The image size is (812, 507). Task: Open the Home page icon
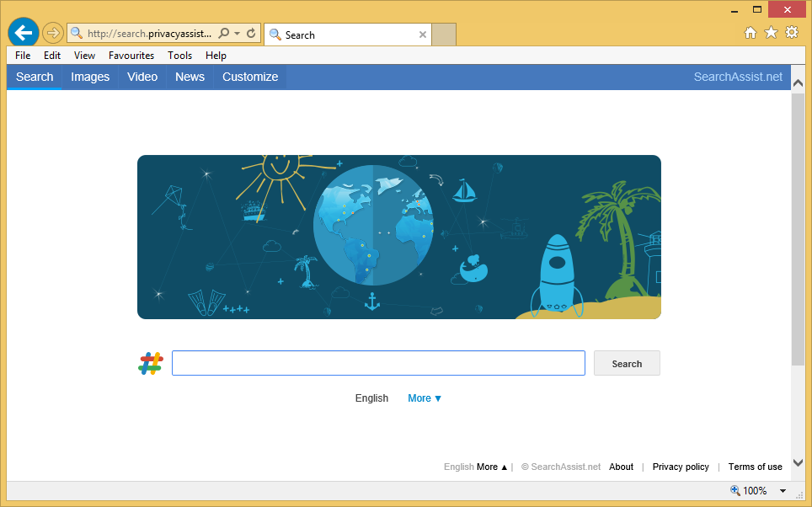click(x=751, y=33)
